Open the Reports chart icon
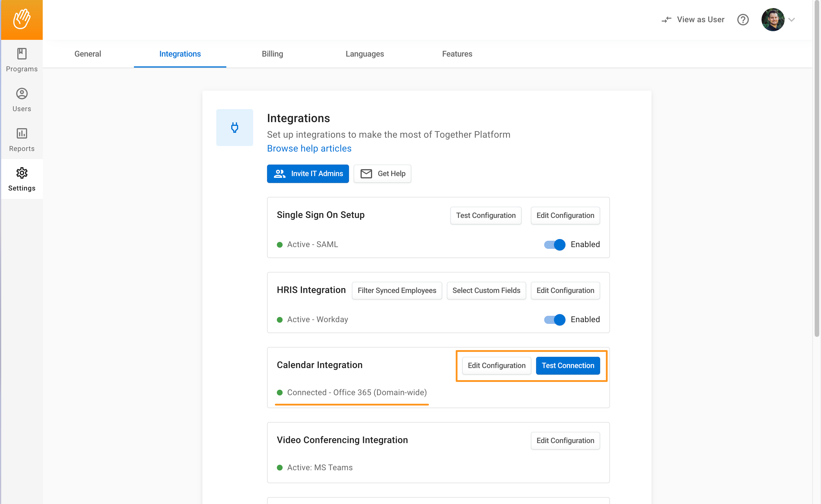This screenshot has width=821, height=504. [x=22, y=133]
